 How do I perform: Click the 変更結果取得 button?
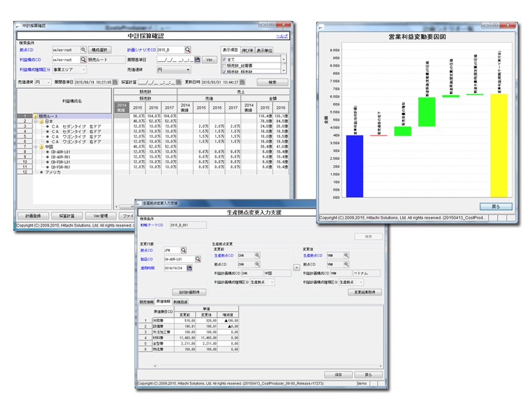coord(365,292)
